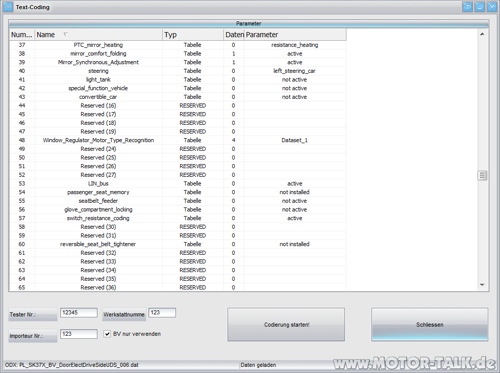Click the scroll up arrow of parameter list
500x373 pixels.
click(x=482, y=34)
